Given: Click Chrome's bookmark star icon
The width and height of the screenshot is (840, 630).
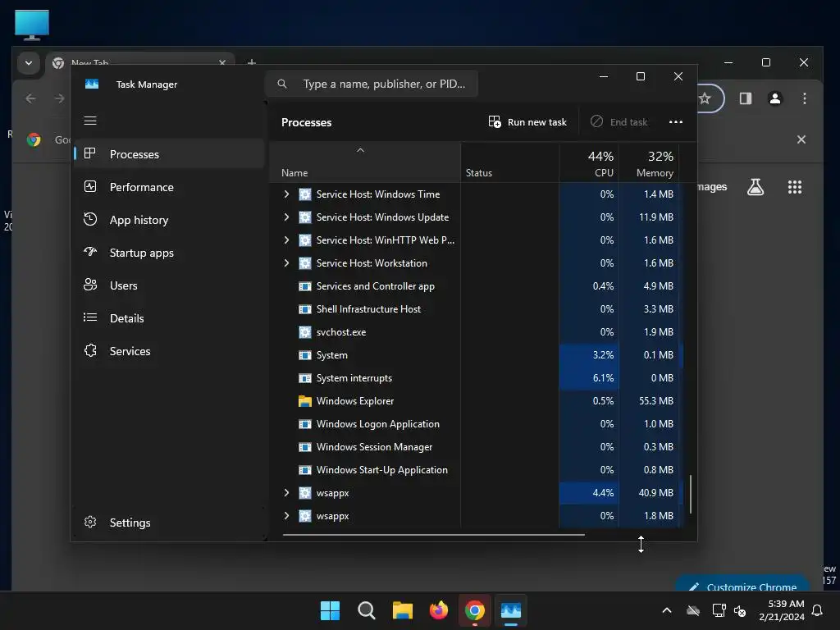Looking at the screenshot, I should [x=705, y=98].
